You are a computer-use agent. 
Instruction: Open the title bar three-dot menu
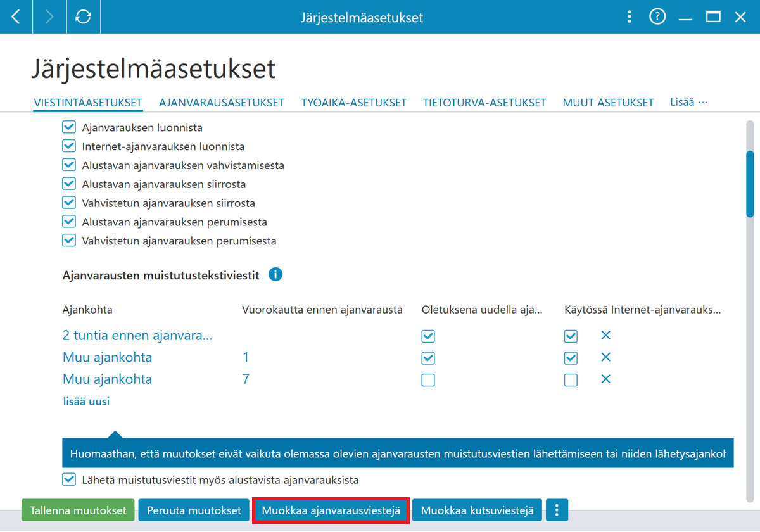coord(629,17)
